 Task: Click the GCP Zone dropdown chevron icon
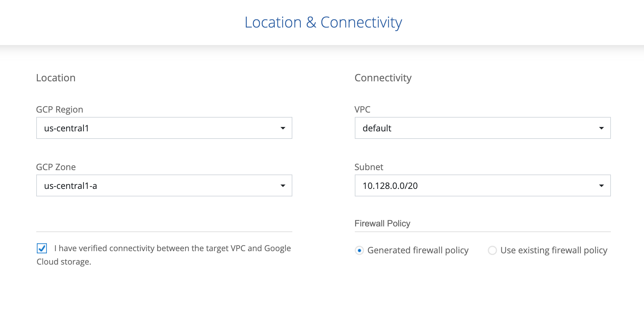tap(283, 185)
